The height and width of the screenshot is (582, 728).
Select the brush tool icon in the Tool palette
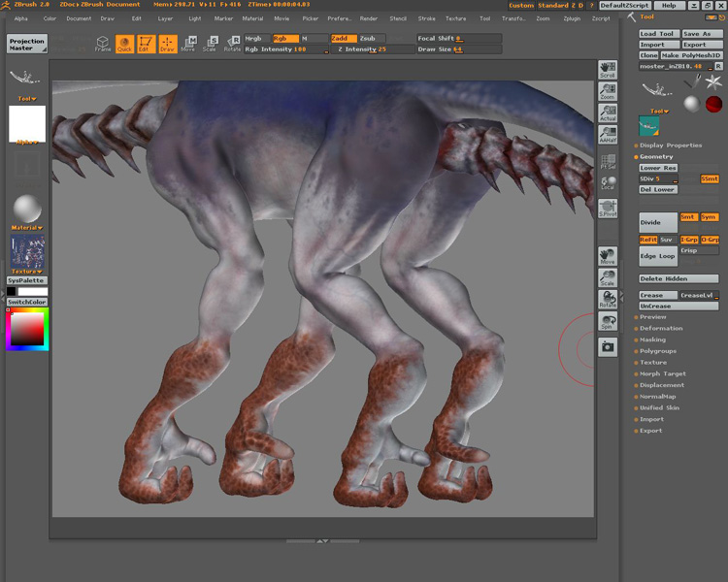pos(692,82)
